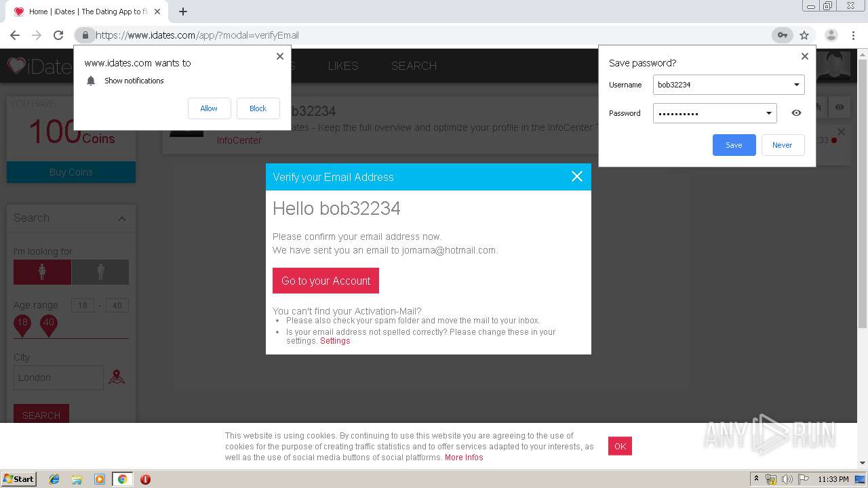Open the media player taskbar icon
This screenshot has width=868, height=488.
pyautogui.click(x=99, y=479)
